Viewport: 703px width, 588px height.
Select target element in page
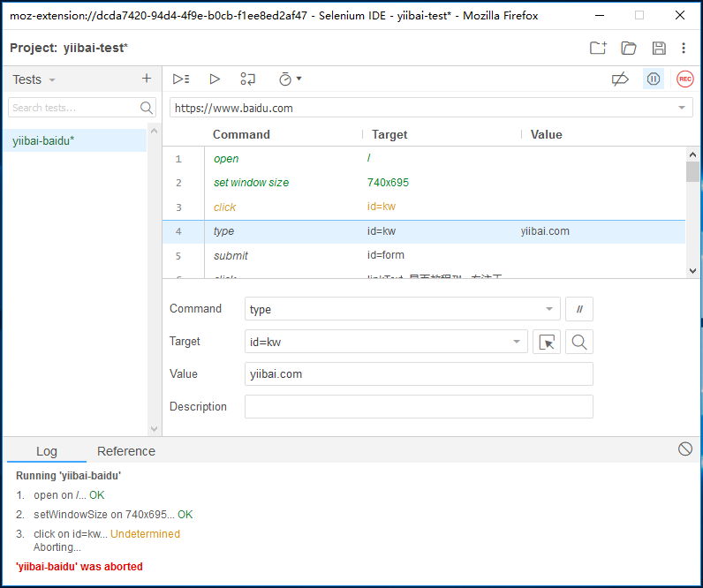click(x=547, y=342)
